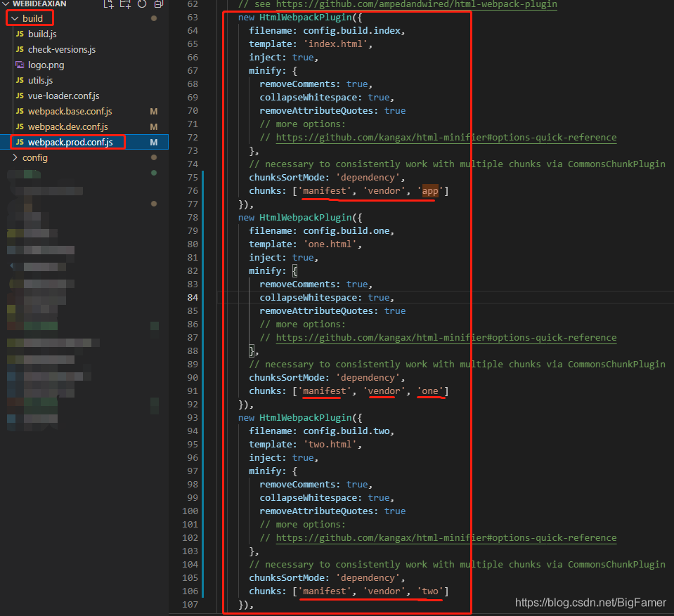
Task: Click the JS icon beside utils.js
Action: (x=20, y=80)
